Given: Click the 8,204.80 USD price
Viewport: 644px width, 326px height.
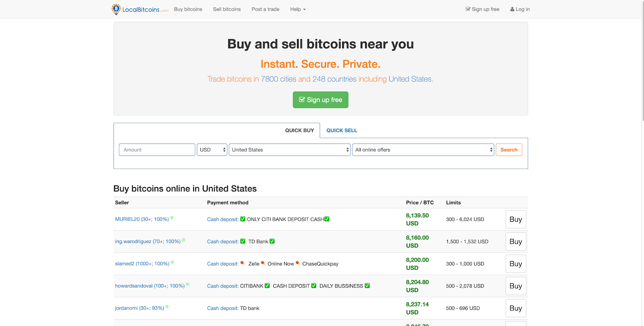Looking at the screenshot, I should [x=417, y=286].
